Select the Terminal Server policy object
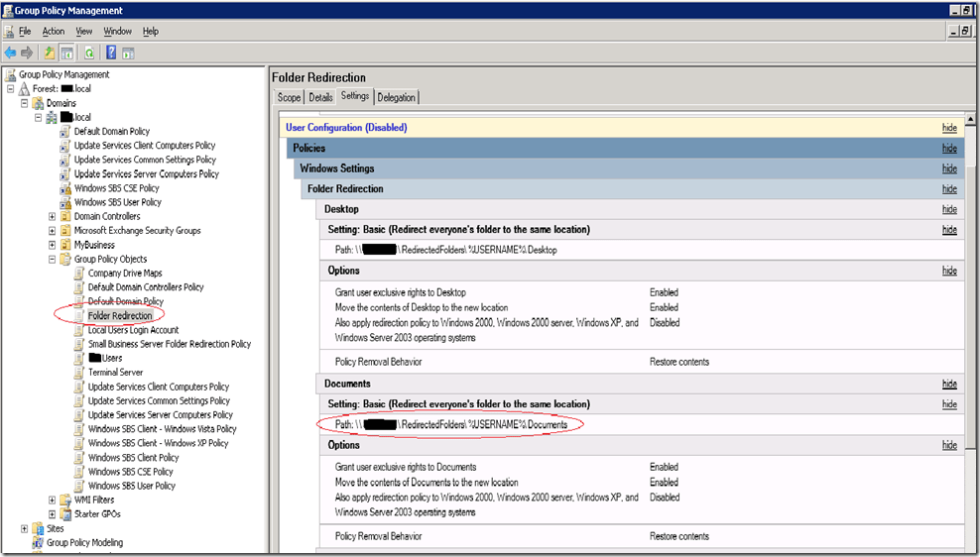The height and width of the screenshot is (557, 980). coord(115,373)
